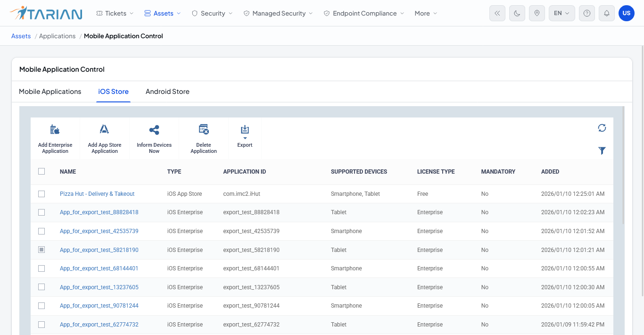The height and width of the screenshot is (335, 644).
Task: Tick the checkbox for App_for_export_test_42535739
Action: point(41,231)
